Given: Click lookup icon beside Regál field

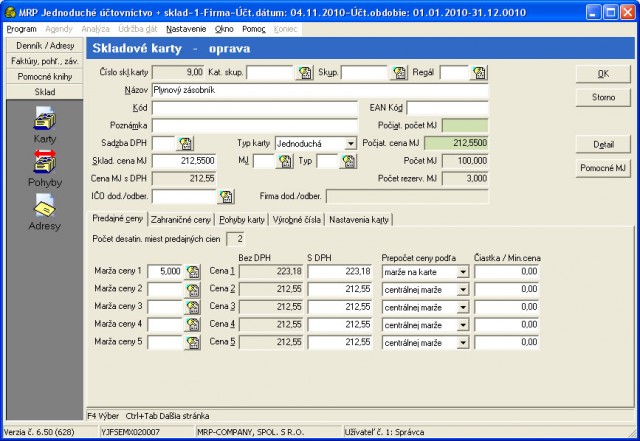Looking at the screenshot, I should point(479,73).
